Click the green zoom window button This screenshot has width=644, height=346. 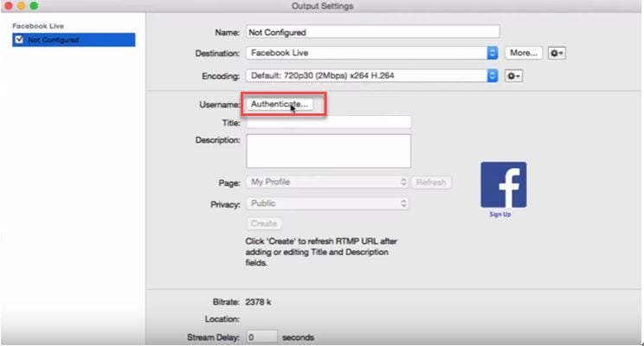pyautogui.click(x=34, y=6)
